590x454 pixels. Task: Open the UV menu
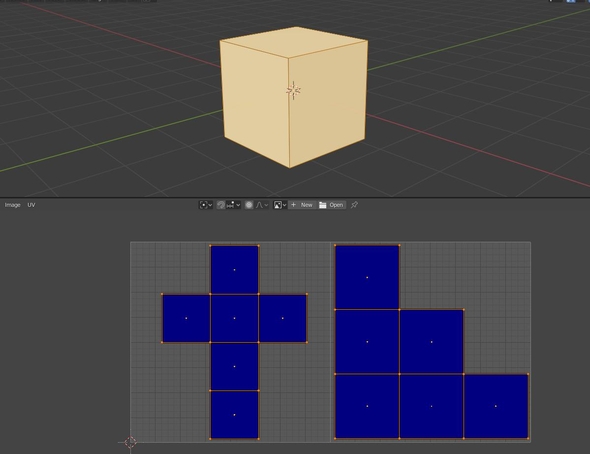point(31,205)
